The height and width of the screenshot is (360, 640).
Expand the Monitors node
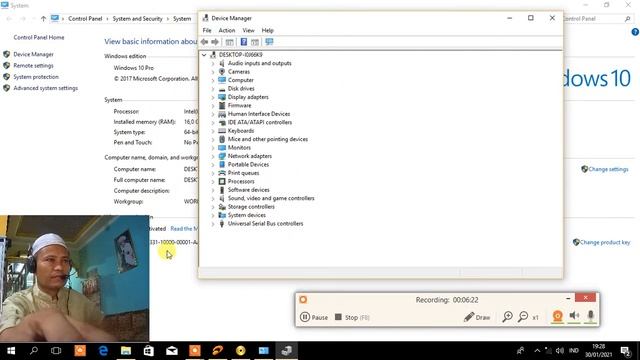click(x=213, y=148)
